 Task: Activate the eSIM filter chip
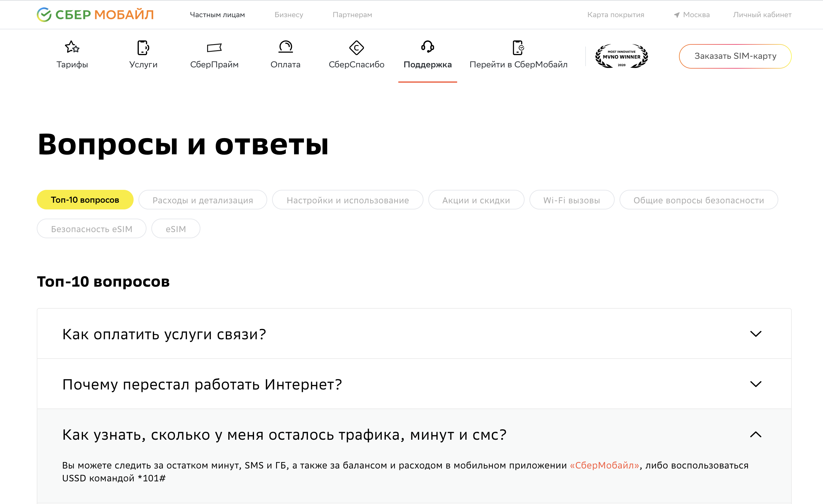click(x=176, y=228)
